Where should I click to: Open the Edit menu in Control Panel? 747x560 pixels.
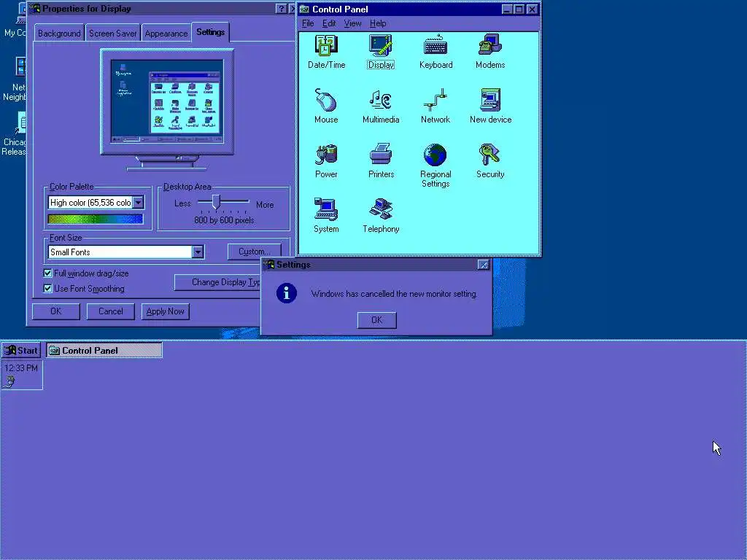[x=329, y=23]
